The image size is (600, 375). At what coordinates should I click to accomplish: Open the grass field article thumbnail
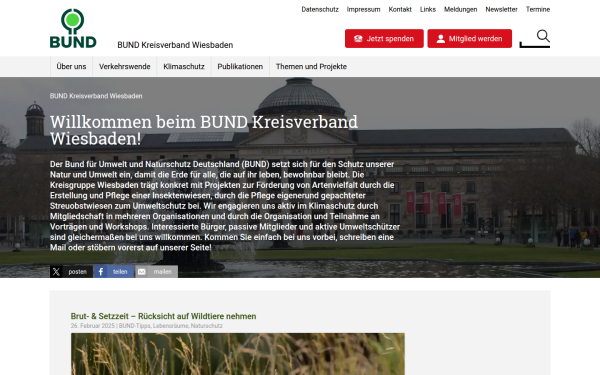coord(238,354)
